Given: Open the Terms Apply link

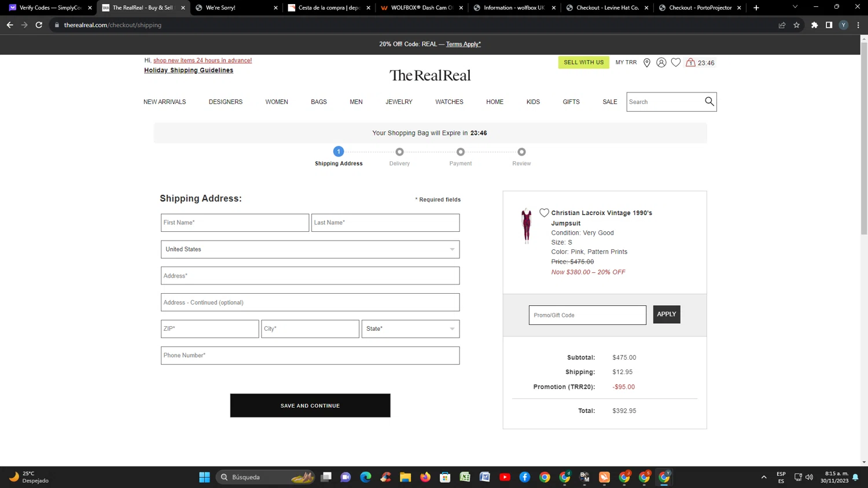Looking at the screenshot, I should click(x=464, y=44).
